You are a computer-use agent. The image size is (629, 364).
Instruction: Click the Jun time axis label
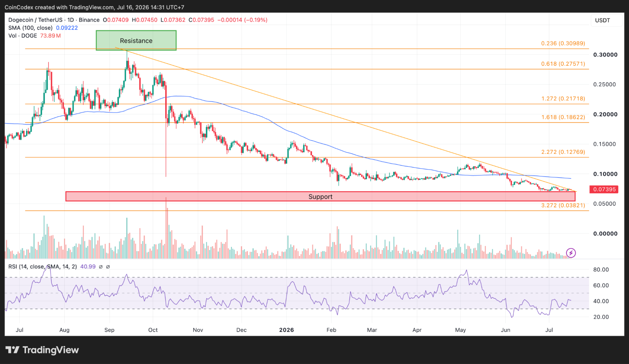[505, 330]
